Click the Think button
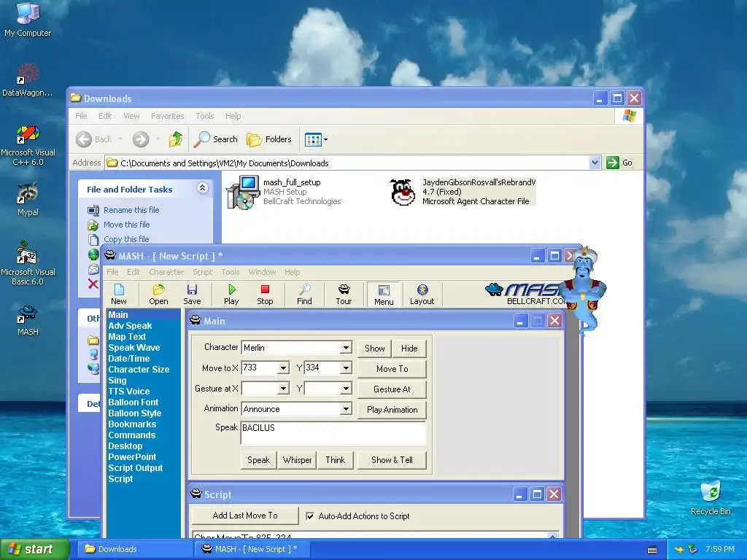The height and width of the screenshot is (560, 747). click(x=336, y=460)
